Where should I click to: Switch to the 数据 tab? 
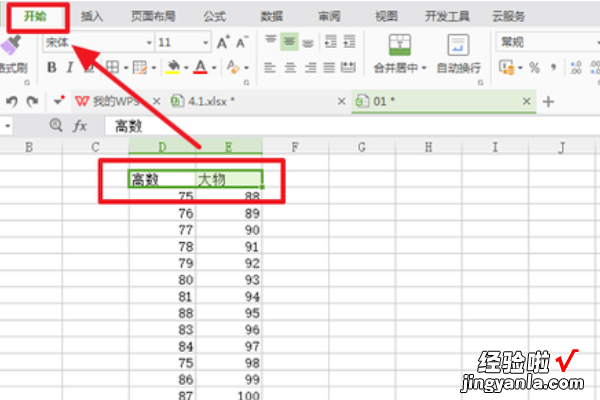pyautogui.click(x=271, y=16)
